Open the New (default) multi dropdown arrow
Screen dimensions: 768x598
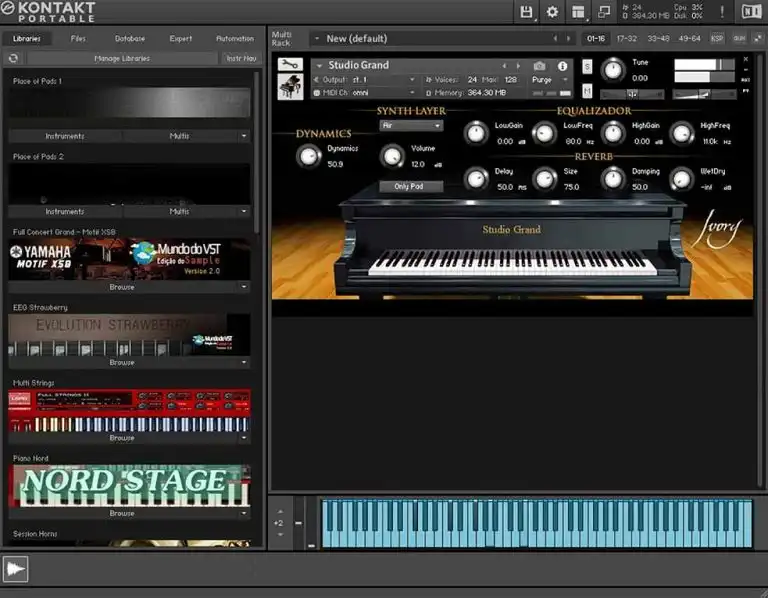point(317,38)
